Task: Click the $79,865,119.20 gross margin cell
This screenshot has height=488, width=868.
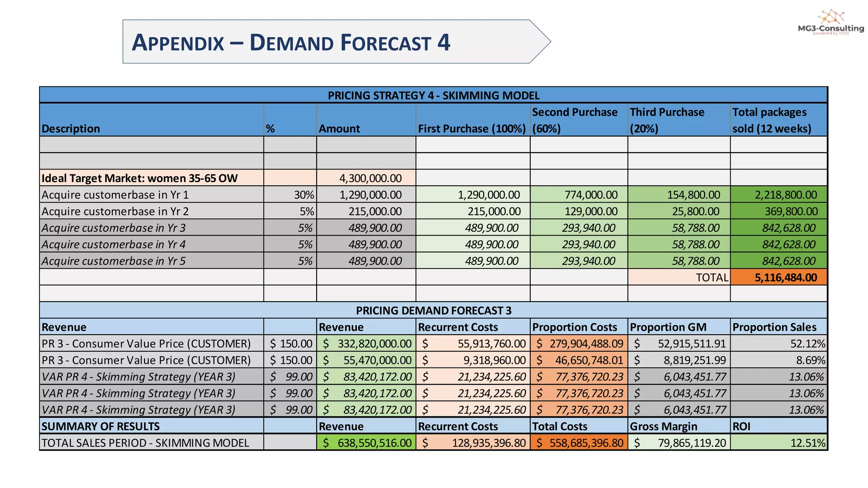Action: click(x=679, y=443)
